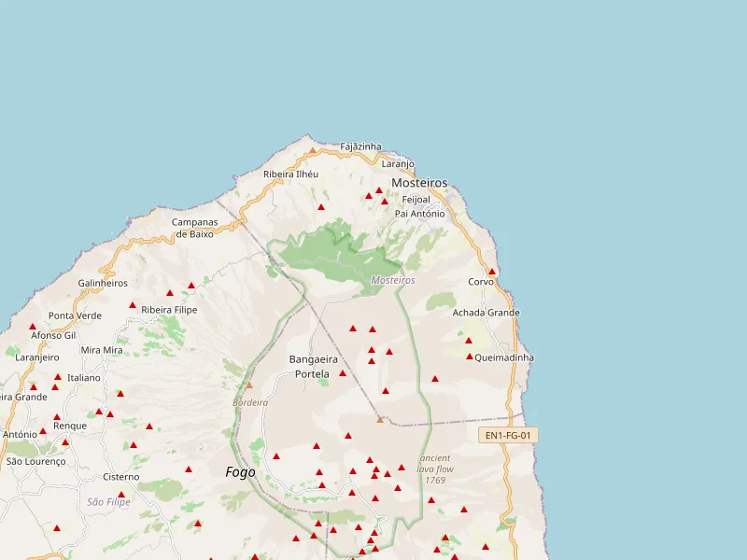Viewport: 747px width, 560px height.
Task: Click the Ribeira Filipe label
Action: coord(169,310)
